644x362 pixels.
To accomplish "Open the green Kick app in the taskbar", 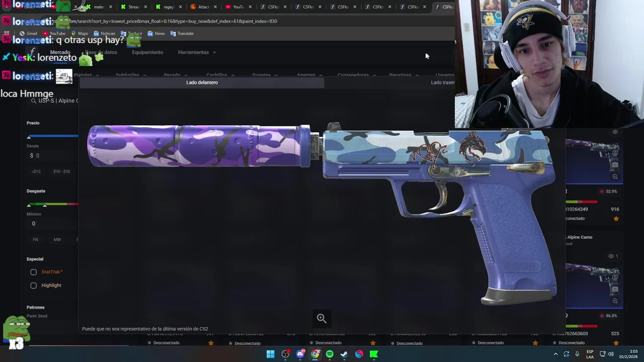I will [374, 354].
